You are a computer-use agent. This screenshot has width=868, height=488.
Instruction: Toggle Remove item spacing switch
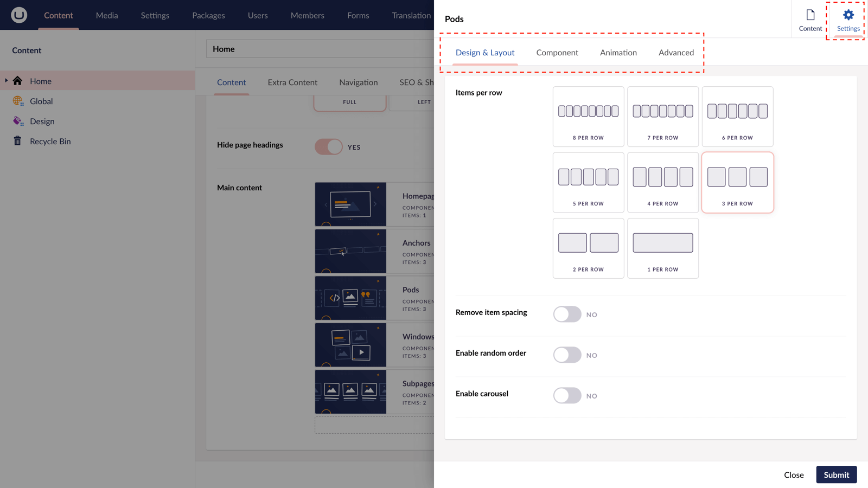pyautogui.click(x=567, y=314)
